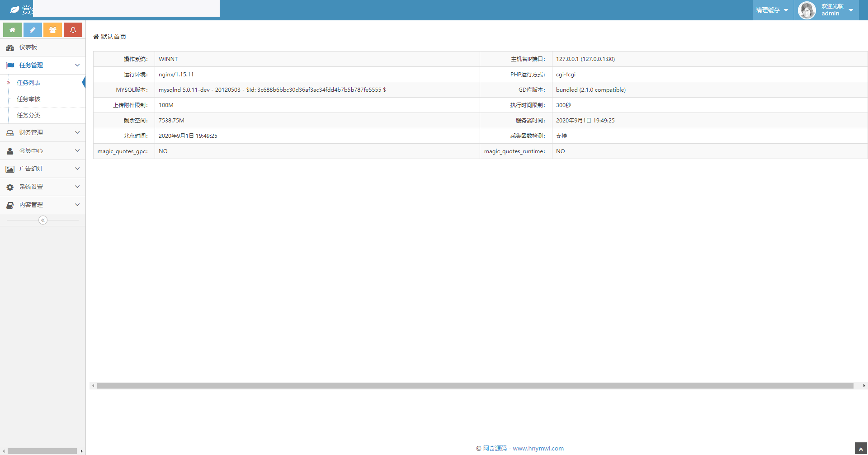Click the blue pencil edit shortcut icon
Screen dimensions: 868x455
(x=33, y=30)
